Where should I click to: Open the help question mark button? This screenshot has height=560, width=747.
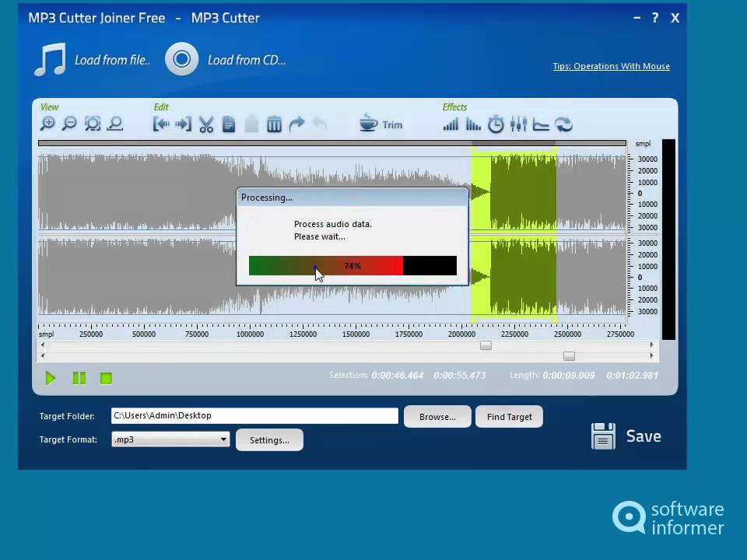click(655, 18)
